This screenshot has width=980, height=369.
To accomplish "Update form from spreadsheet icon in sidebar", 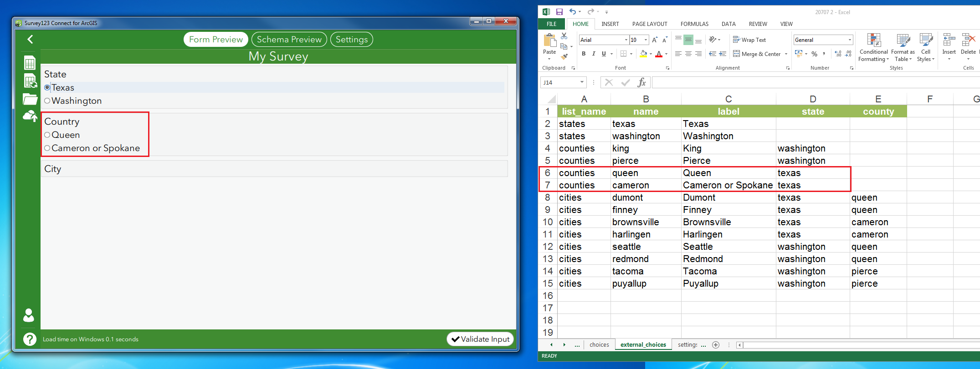I will pyautogui.click(x=30, y=81).
